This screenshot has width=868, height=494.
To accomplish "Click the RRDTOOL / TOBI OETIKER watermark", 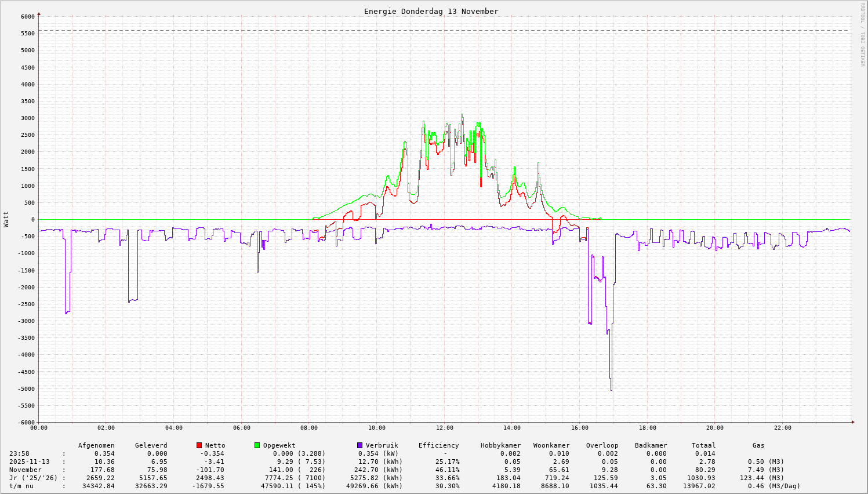I will pos(862,34).
